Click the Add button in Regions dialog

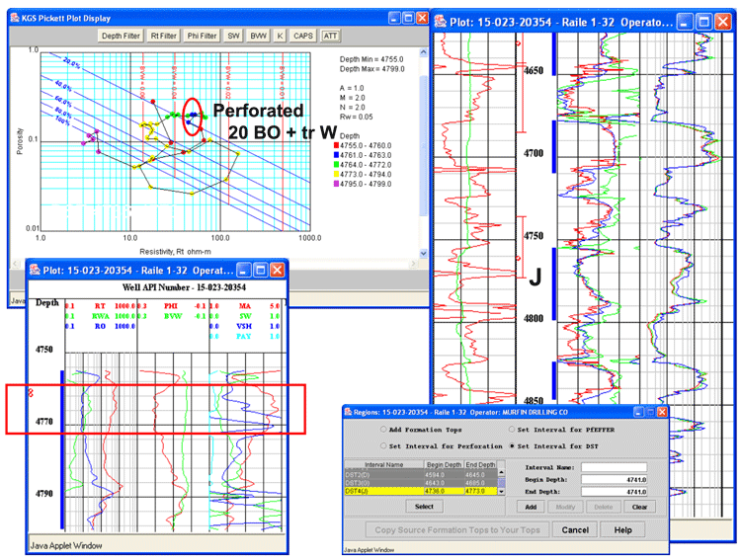point(531,507)
